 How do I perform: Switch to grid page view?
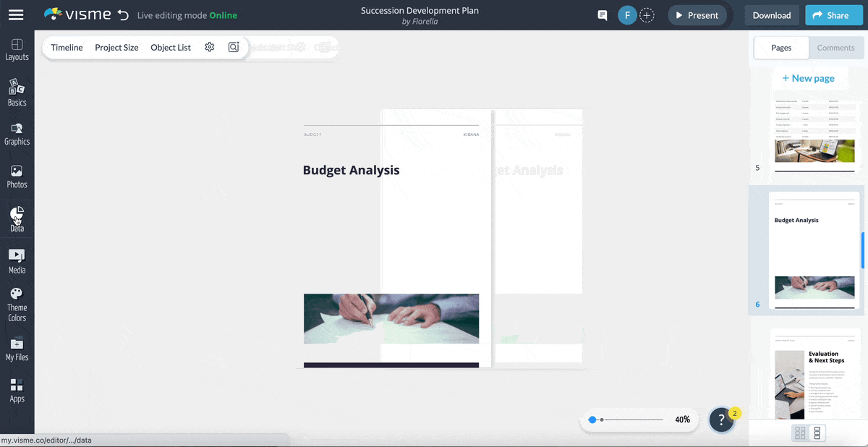[x=801, y=432]
